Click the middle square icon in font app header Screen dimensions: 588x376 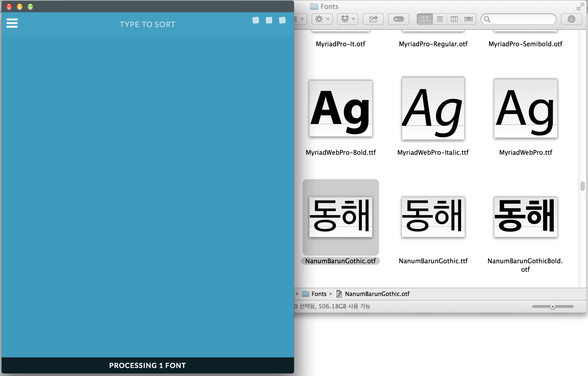pos(269,20)
